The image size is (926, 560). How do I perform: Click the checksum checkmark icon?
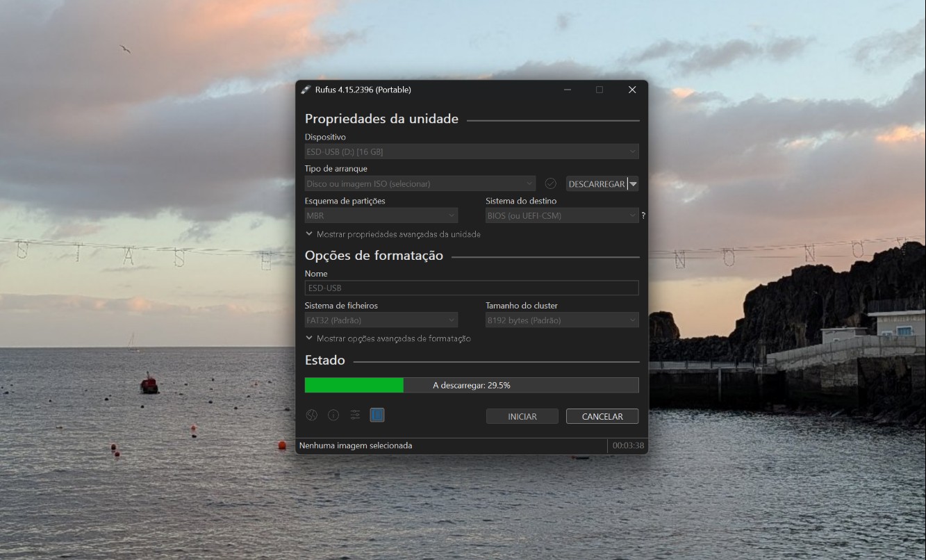tap(551, 183)
